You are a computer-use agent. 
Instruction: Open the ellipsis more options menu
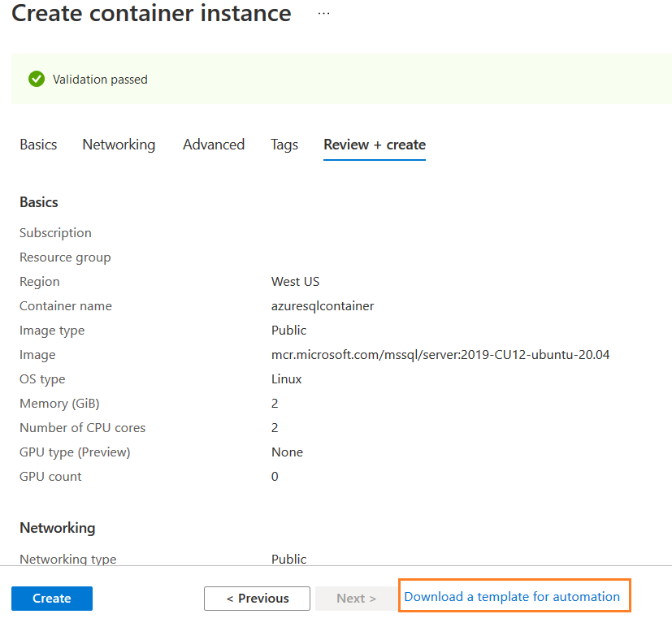pyautogui.click(x=324, y=14)
